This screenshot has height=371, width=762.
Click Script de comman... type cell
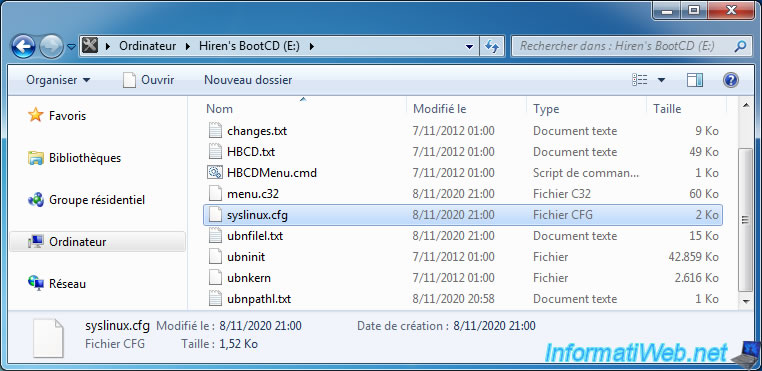pyautogui.click(x=586, y=173)
